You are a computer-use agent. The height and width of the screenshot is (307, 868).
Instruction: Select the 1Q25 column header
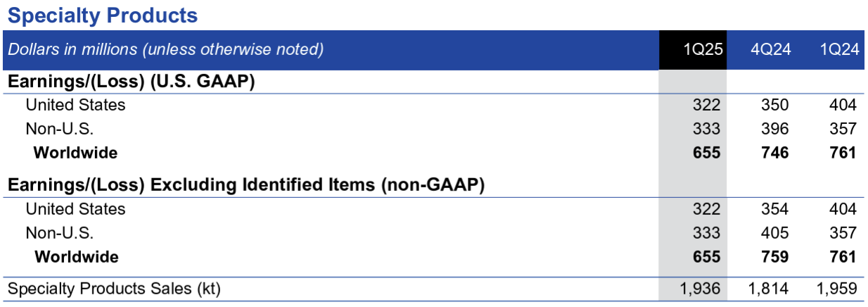point(703,50)
